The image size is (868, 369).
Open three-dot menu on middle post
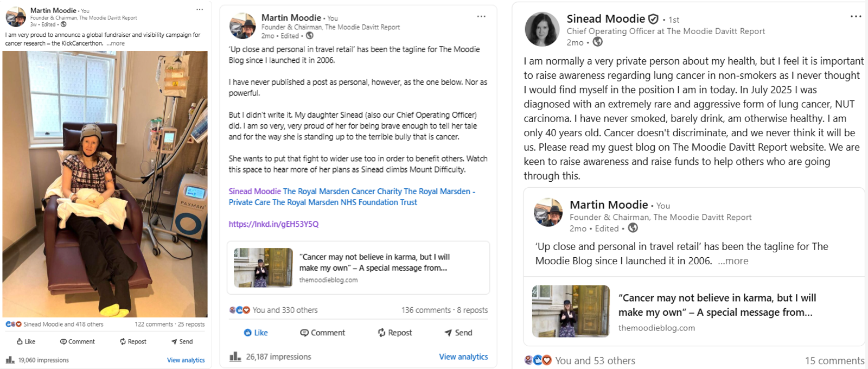coord(481,17)
